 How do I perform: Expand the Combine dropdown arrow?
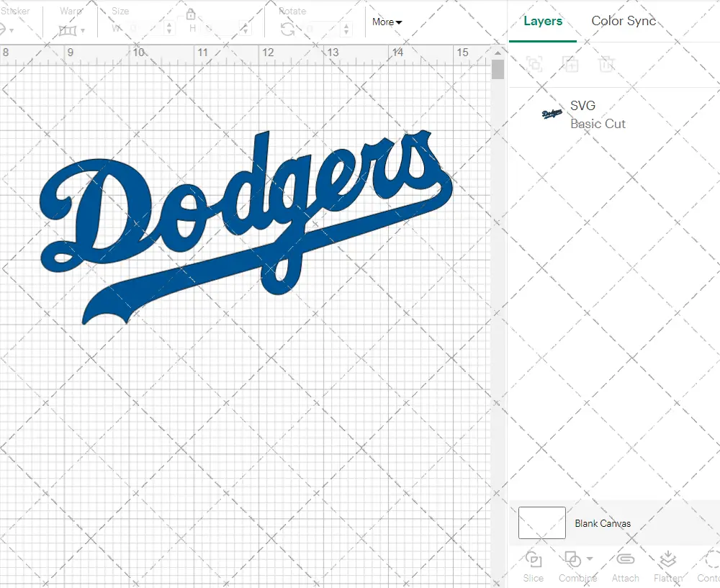point(590,558)
